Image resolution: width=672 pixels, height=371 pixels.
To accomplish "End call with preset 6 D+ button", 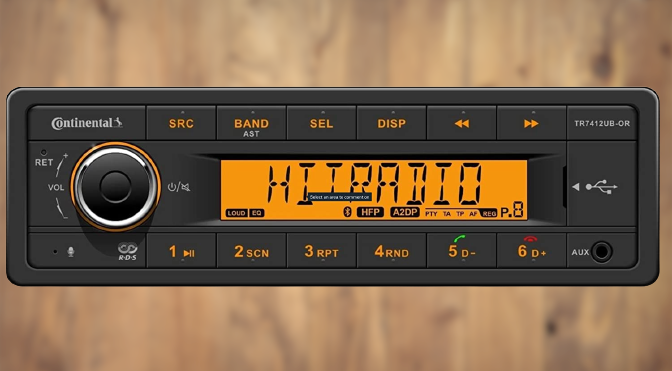I will (x=531, y=251).
